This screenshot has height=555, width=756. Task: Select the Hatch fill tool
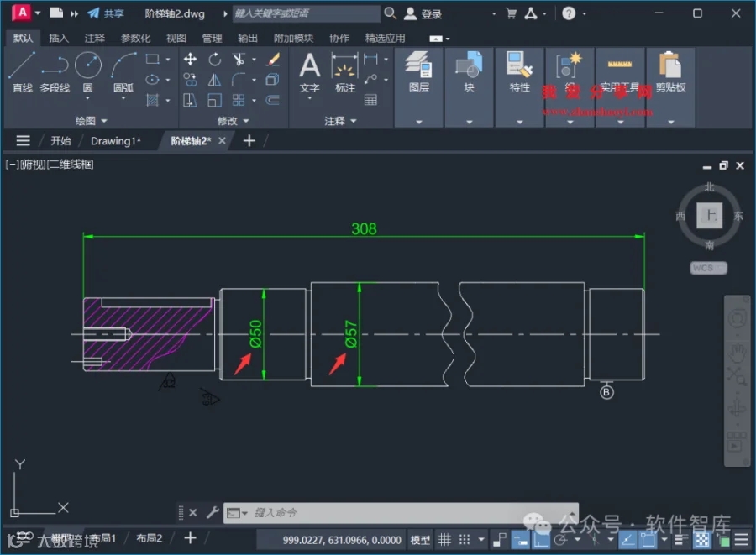point(152,100)
